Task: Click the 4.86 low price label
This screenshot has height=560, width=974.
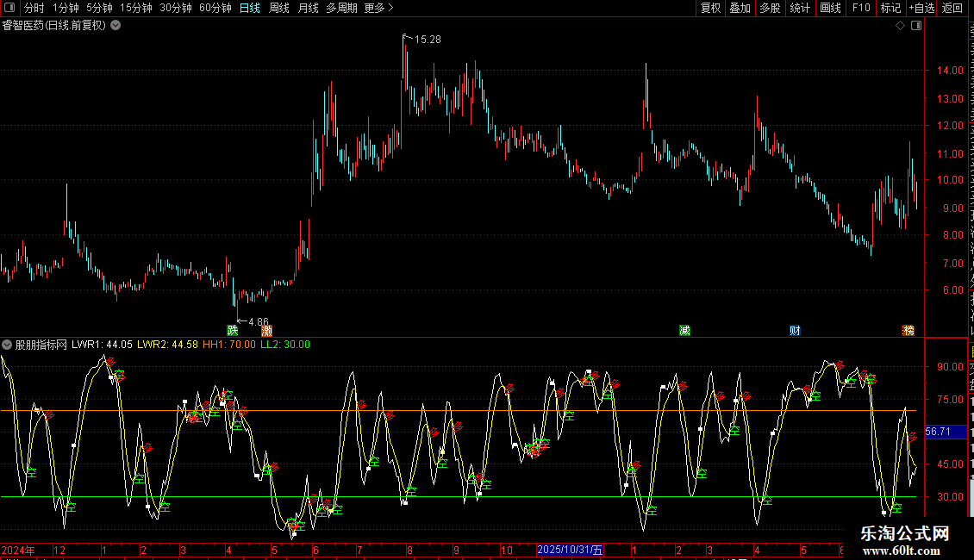Action: 259,321
